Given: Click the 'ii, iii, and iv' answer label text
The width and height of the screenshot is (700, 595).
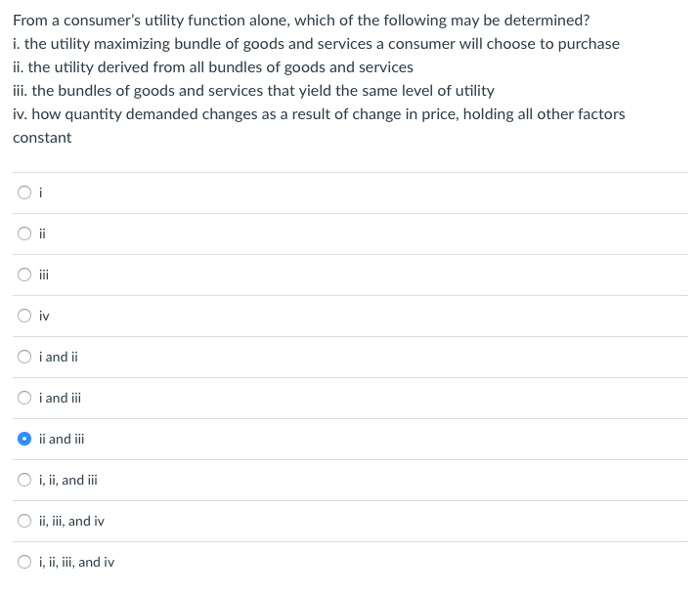Looking at the screenshot, I should pyautogui.click(x=71, y=521).
